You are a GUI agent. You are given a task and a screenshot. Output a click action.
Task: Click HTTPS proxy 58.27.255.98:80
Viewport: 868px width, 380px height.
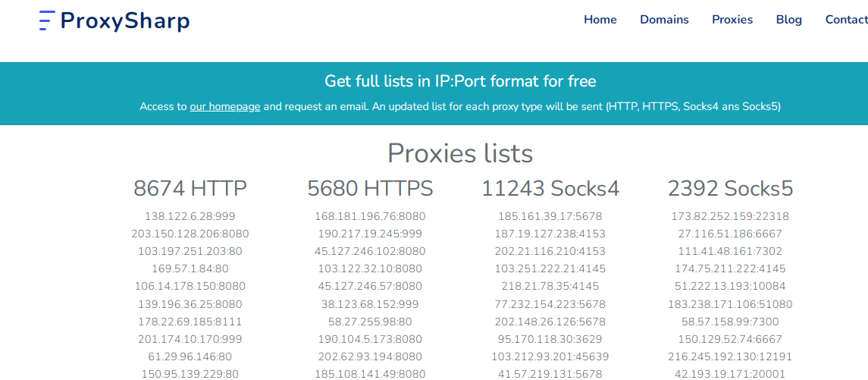coord(371,322)
